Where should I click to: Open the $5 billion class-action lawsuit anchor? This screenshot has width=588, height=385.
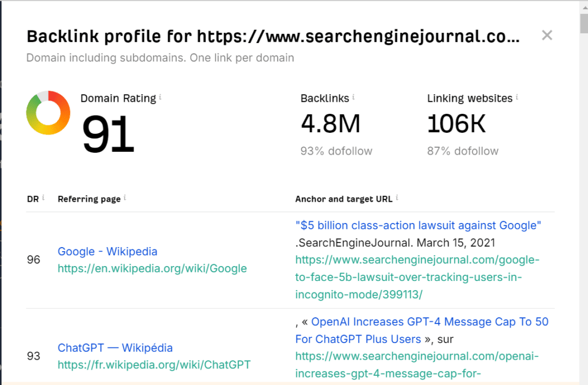pyautogui.click(x=418, y=225)
